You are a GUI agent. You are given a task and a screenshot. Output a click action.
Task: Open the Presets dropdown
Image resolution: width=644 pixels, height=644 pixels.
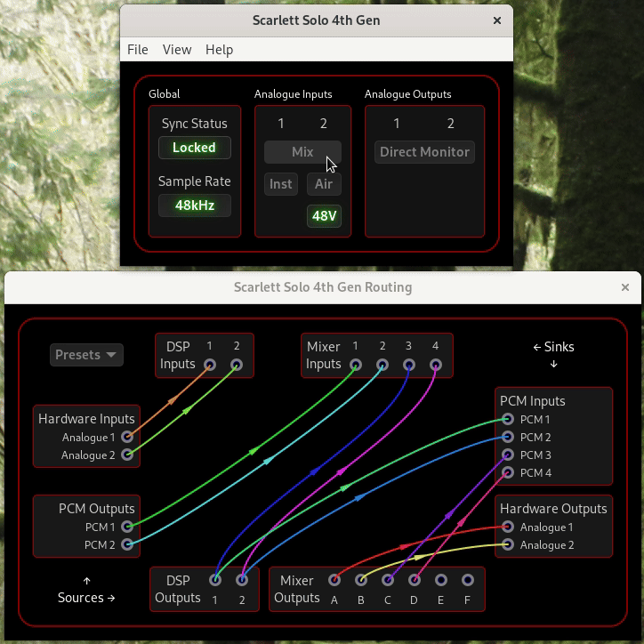86,355
